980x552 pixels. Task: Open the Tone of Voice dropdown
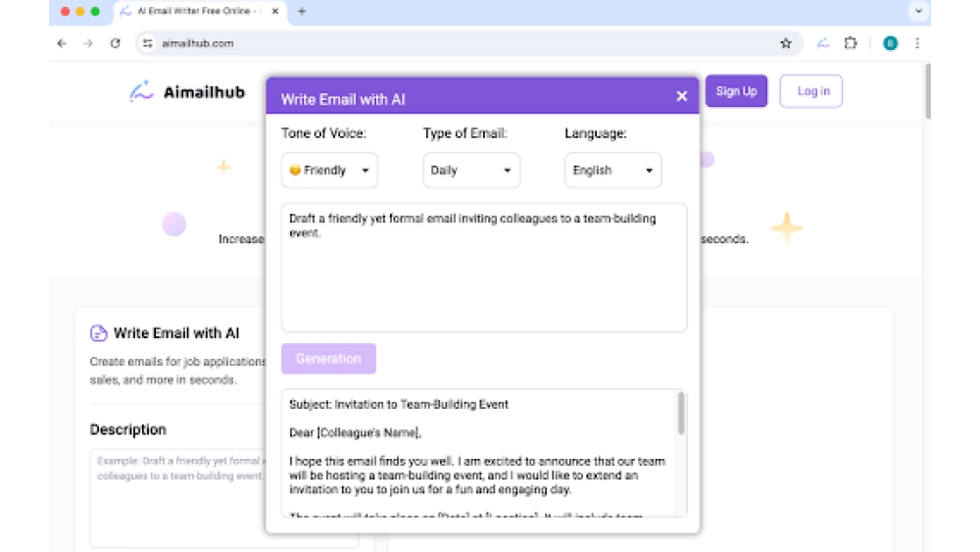(329, 170)
